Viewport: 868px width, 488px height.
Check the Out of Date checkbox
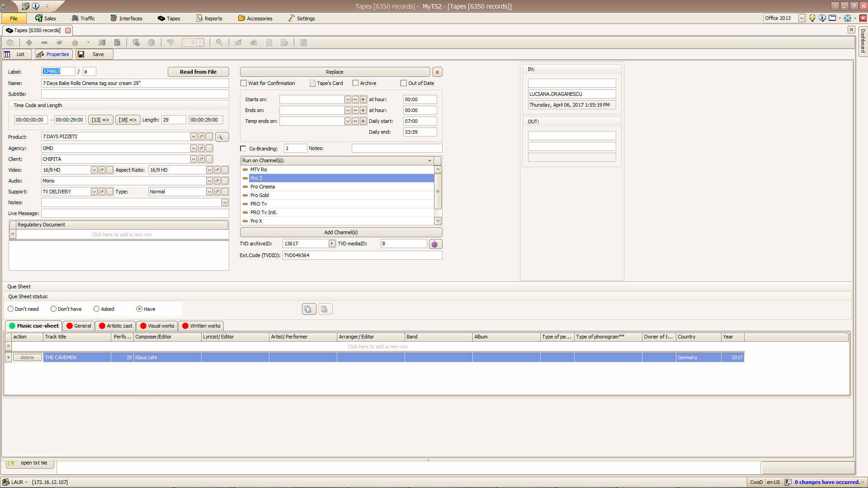click(403, 83)
